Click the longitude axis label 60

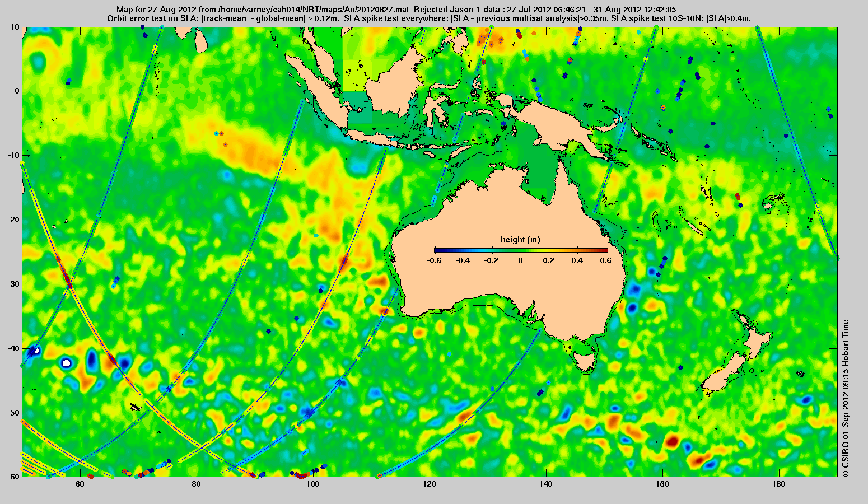pos(80,484)
